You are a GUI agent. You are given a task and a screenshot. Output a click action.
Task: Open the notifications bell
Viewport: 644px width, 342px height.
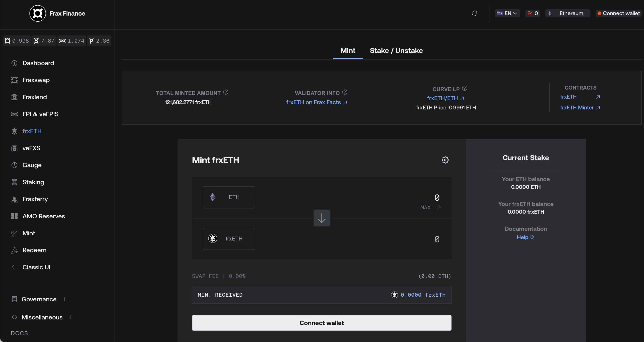tap(475, 13)
